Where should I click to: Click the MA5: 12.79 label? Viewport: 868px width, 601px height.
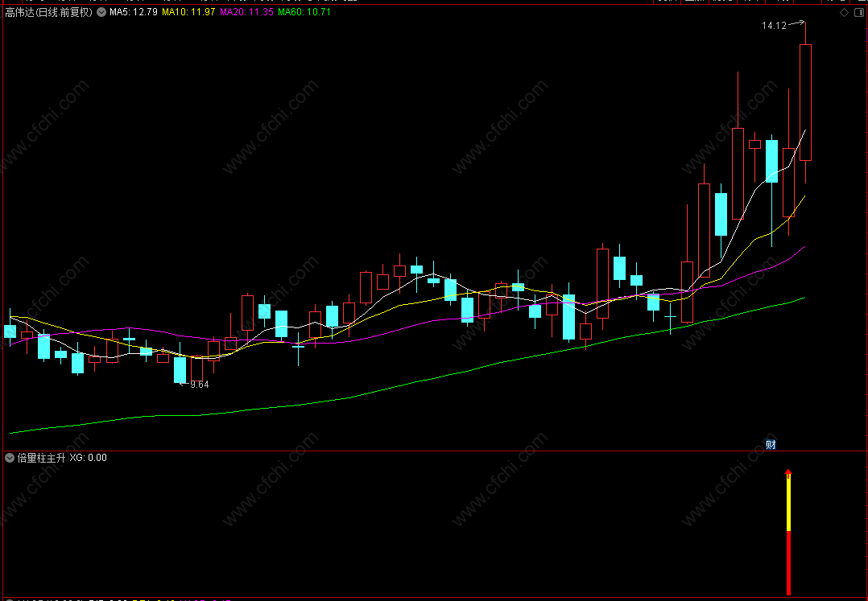tap(134, 12)
